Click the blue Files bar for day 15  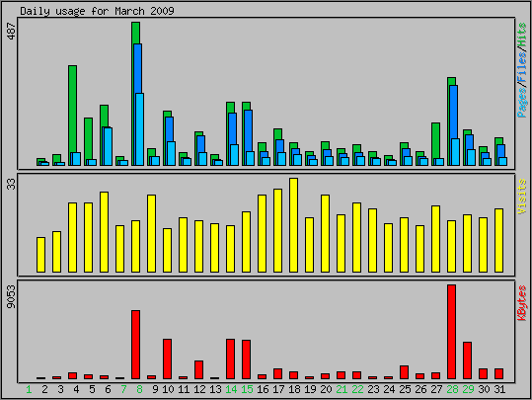[249, 130]
